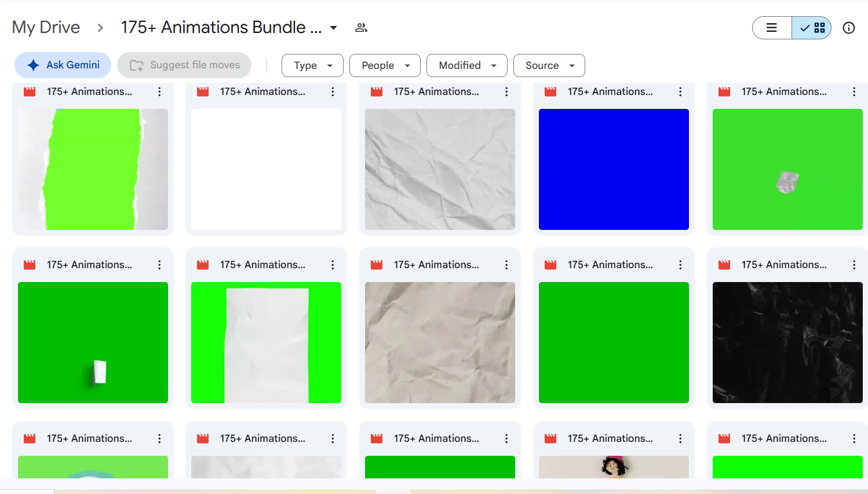Screen dimensions: 868x494
Task: Switch to list layout view
Action: 772,28
